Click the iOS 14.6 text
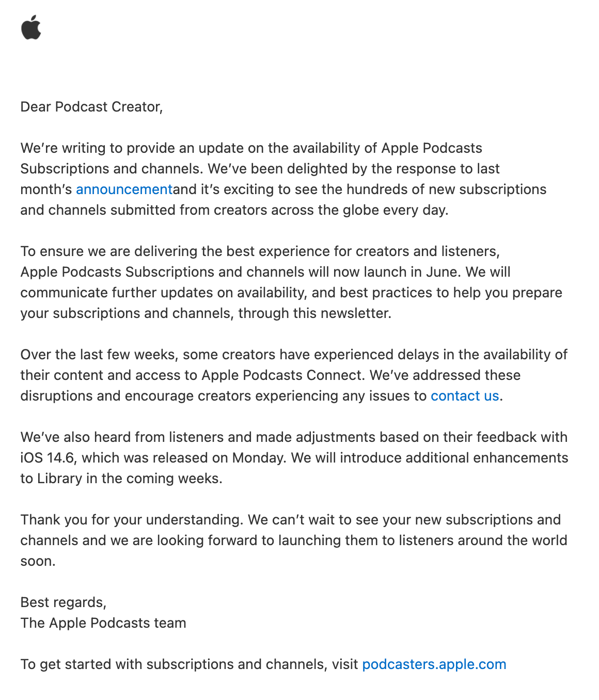 click(x=48, y=458)
